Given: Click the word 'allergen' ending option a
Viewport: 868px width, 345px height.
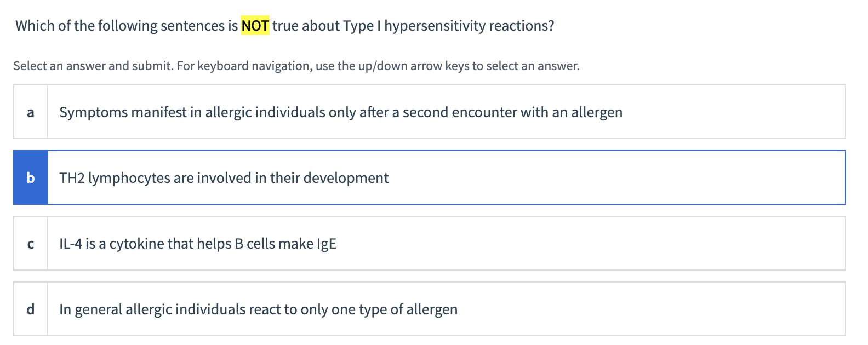Looking at the screenshot, I should pos(597,112).
